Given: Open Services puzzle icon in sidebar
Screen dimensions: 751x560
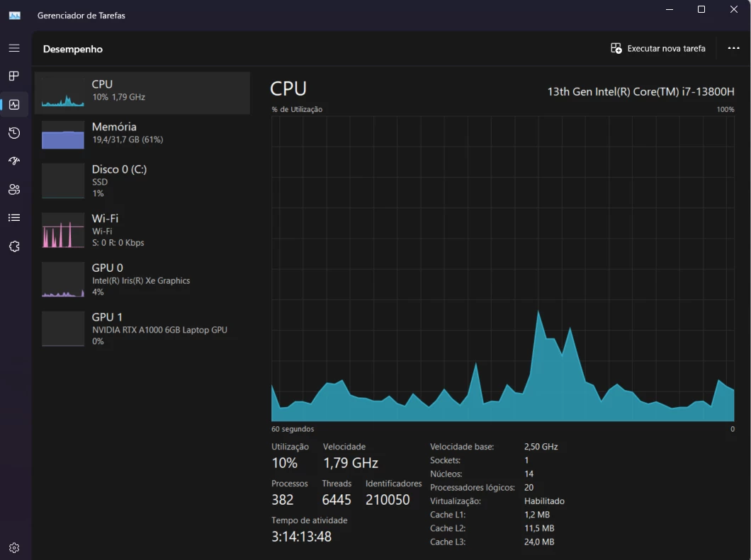Looking at the screenshot, I should pyautogui.click(x=14, y=246).
